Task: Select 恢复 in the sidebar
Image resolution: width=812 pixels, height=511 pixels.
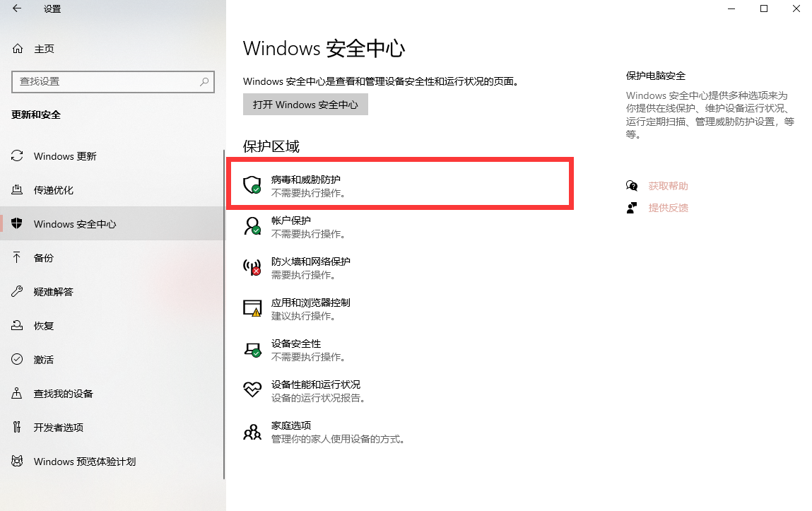Action: pos(112,326)
